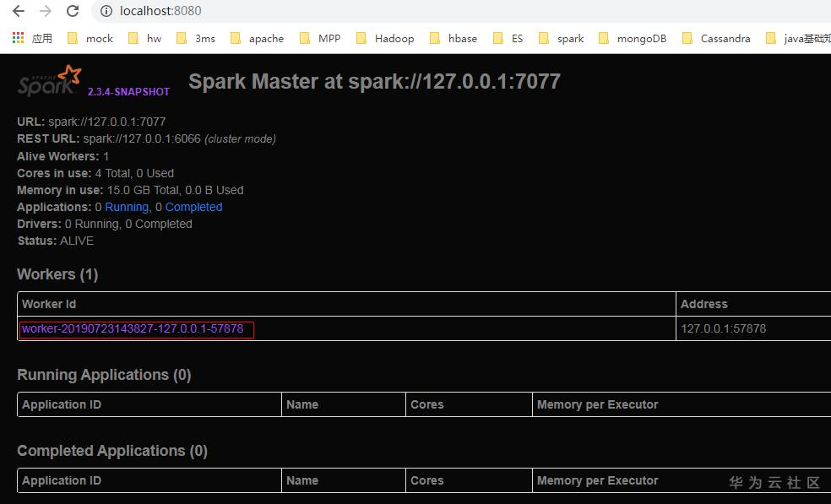Viewport: 831px width, 504px height.
Task: Open the ES bookmark folder
Action: click(x=508, y=38)
